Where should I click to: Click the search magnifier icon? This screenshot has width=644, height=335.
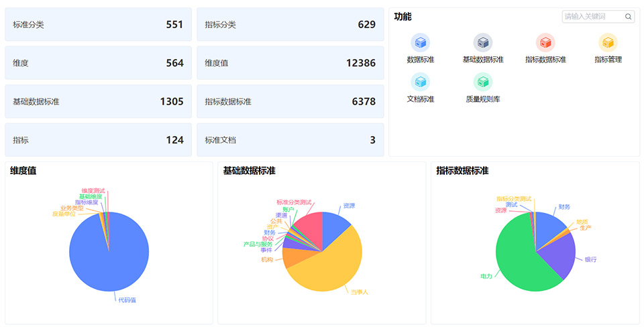coord(628,17)
